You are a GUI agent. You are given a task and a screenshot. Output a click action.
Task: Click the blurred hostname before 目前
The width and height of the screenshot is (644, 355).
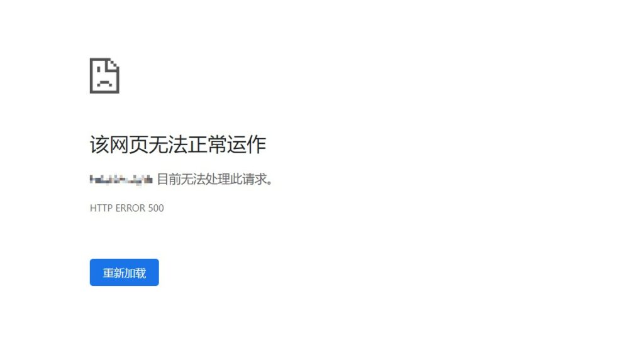click(121, 179)
